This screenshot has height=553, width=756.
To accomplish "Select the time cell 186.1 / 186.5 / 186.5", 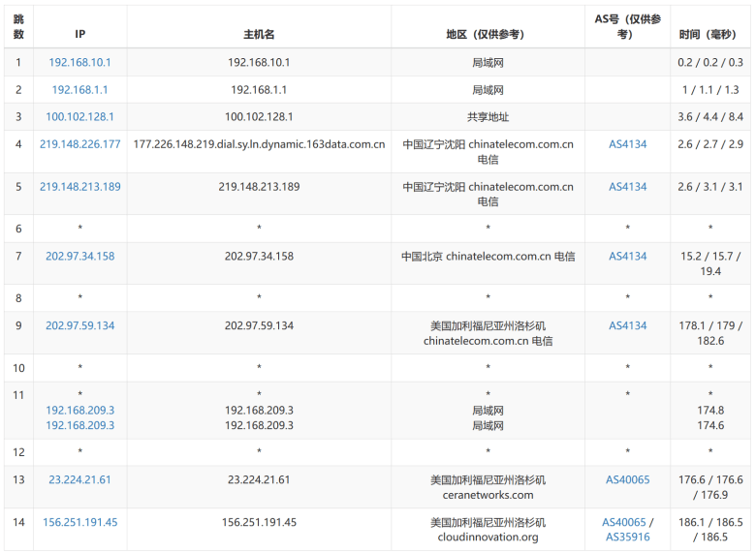I will tap(710, 530).
